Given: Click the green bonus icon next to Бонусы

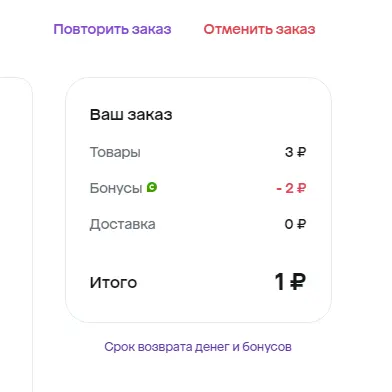Looking at the screenshot, I should coord(152,187).
